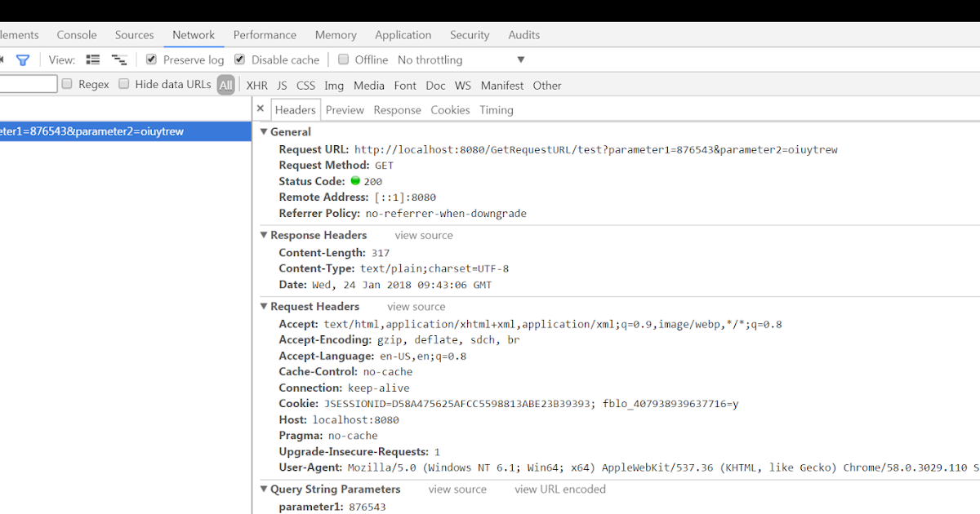Click the All resource filter pill
980x514 pixels.
coord(225,85)
